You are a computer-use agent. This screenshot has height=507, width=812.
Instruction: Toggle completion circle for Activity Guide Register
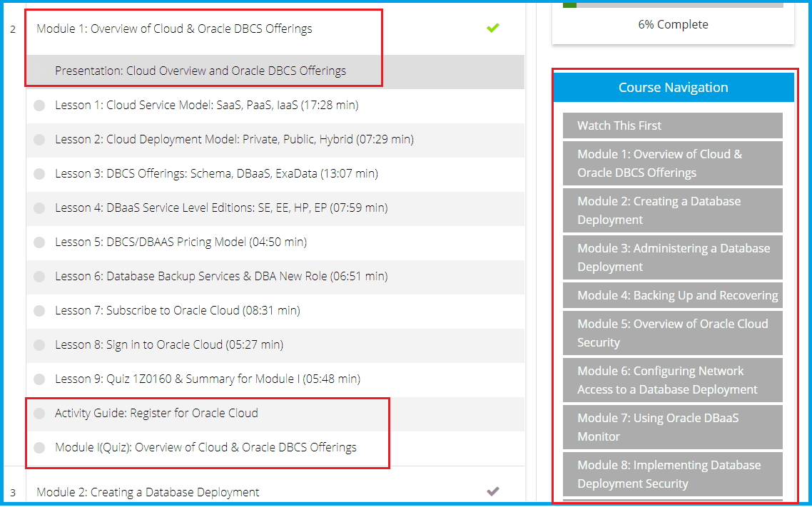(39, 414)
